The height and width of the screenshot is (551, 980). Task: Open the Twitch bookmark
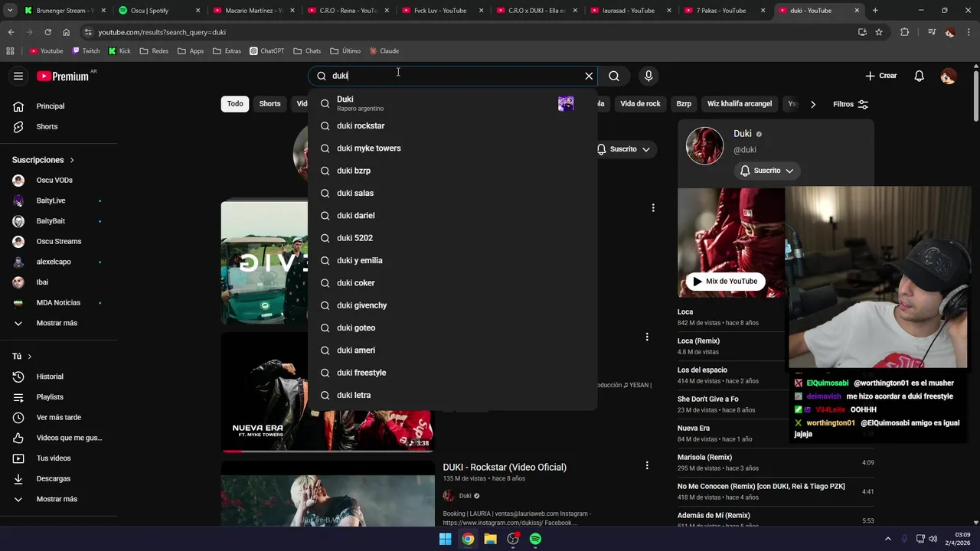click(x=86, y=51)
